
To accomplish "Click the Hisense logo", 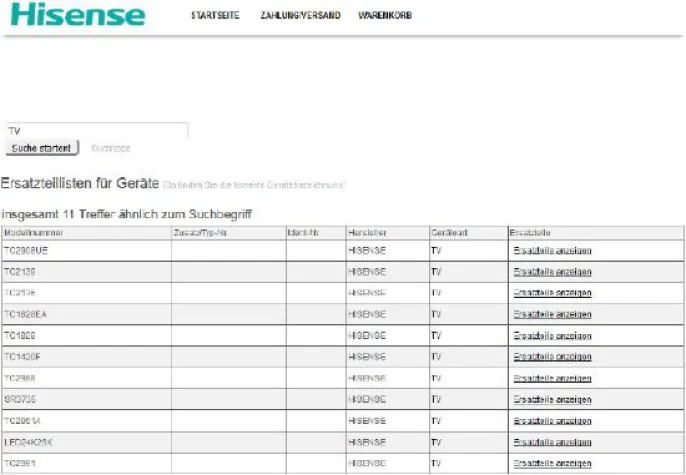I will [x=78, y=16].
